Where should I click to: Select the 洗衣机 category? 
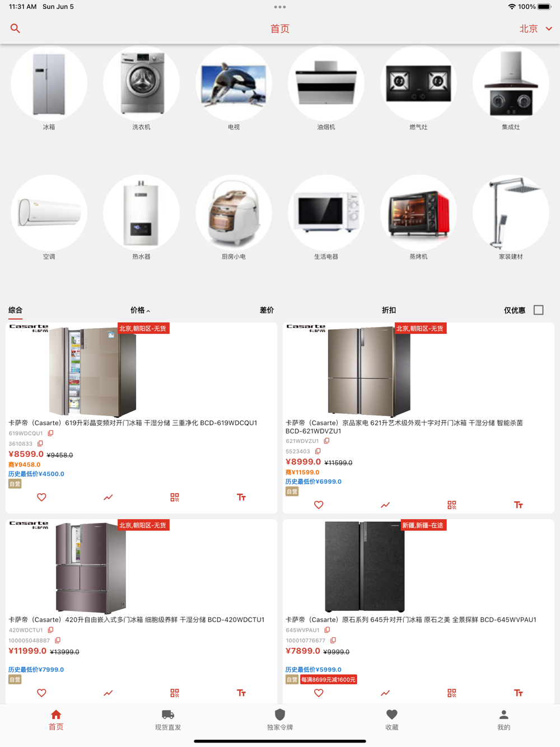(141, 90)
